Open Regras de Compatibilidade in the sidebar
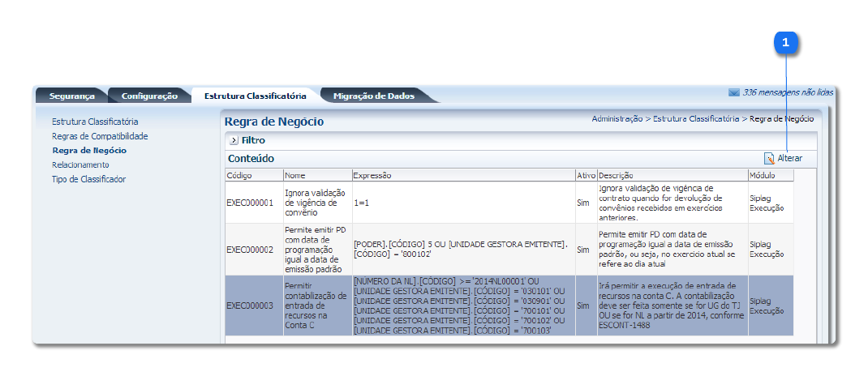The height and width of the screenshot is (376, 868). [x=100, y=136]
